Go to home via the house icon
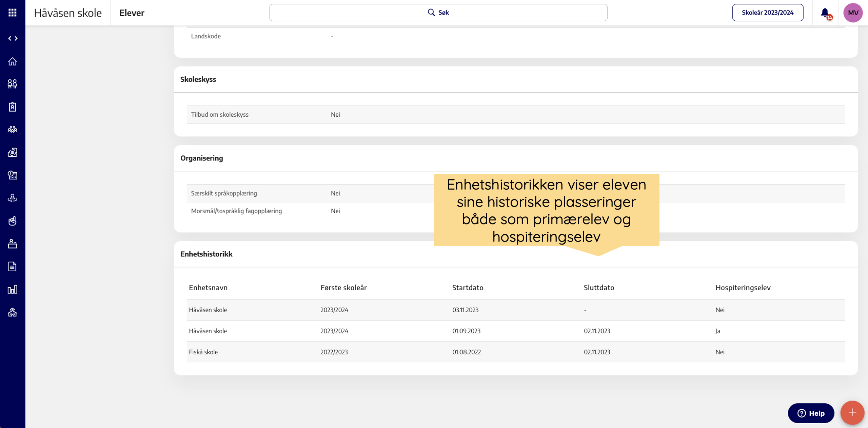 tap(13, 61)
